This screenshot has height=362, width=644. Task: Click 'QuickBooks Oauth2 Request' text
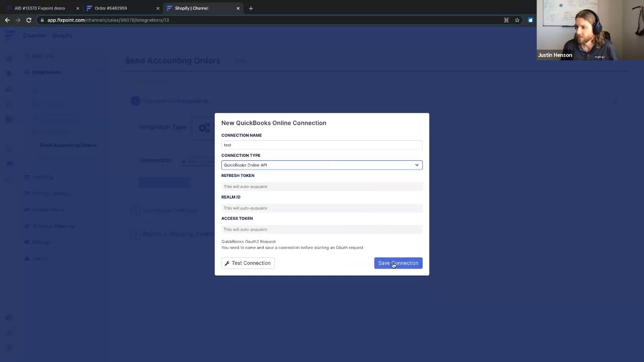249,241
